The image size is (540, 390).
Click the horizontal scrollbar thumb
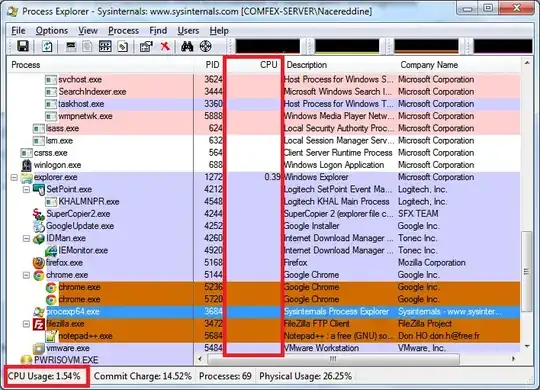(x=333, y=359)
